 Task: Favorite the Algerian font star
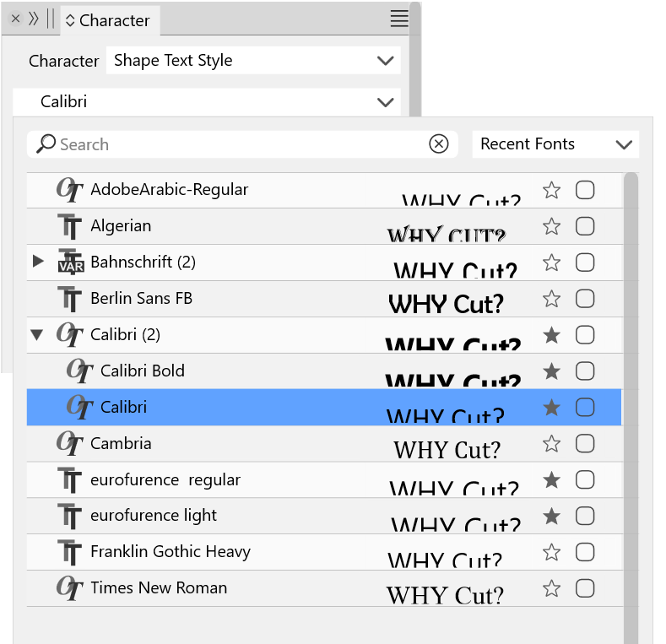tap(552, 226)
